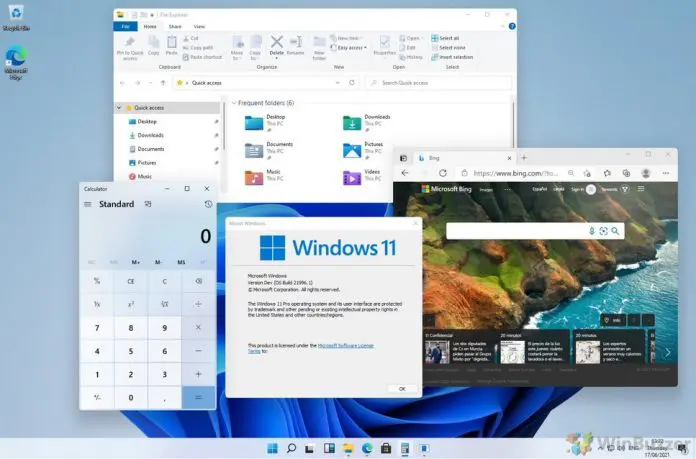The image size is (696, 459).
Task: Open calculator history icon
Action: point(208,204)
